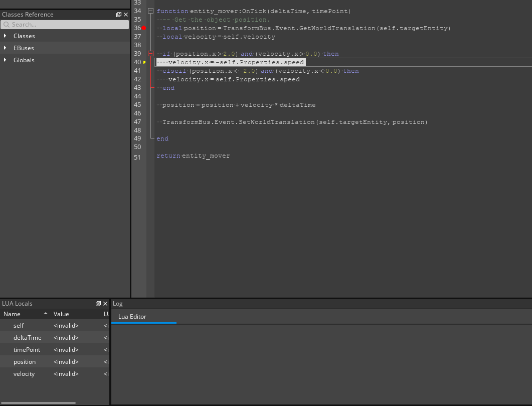532x406 pixels.
Task: Expand the EBuses tree node
Action: 6,48
